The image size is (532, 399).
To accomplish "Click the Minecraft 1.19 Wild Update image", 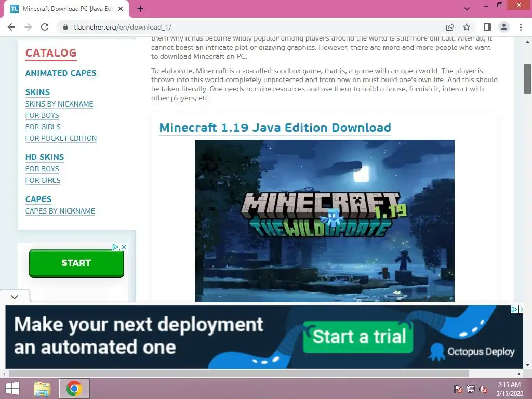I will (x=324, y=221).
